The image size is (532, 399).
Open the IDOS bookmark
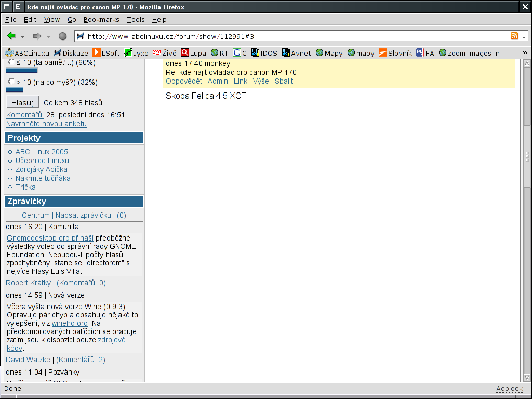pos(264,53)
